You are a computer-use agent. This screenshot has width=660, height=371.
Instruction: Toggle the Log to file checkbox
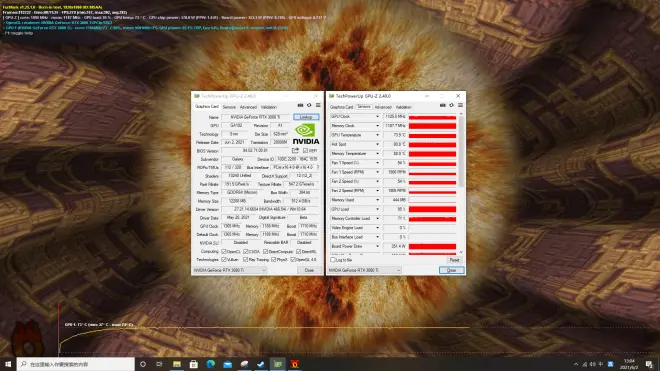click(x=333, y=260)
